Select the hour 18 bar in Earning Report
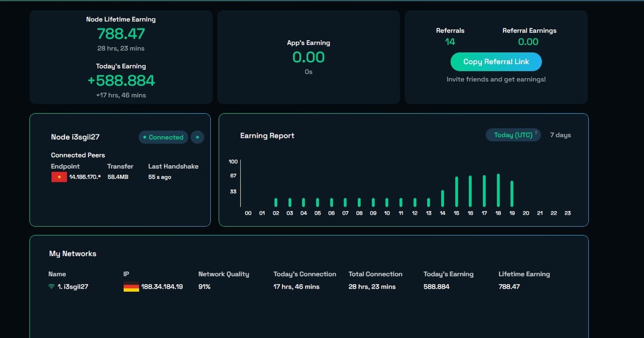 pos(498,190)
